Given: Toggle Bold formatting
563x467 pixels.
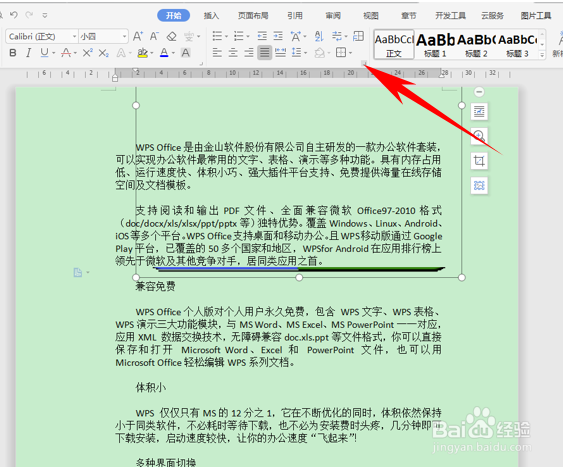Looking at the screenshot, I should click(13, 53).
